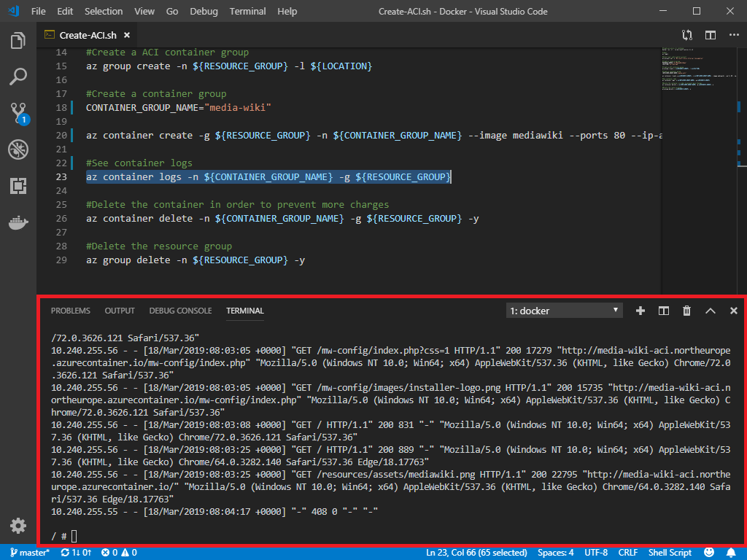
Task: Select the TERMINAL panel tab
Action: point(245,311)
